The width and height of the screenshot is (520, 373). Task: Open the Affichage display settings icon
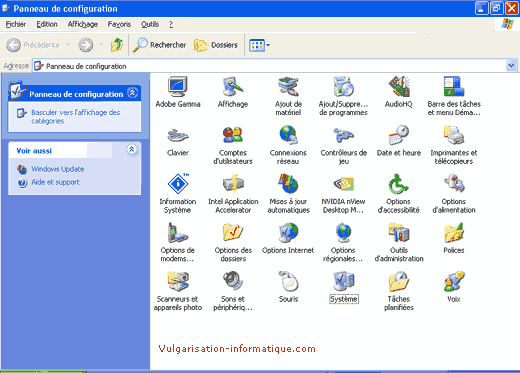[x=233, y=87]
